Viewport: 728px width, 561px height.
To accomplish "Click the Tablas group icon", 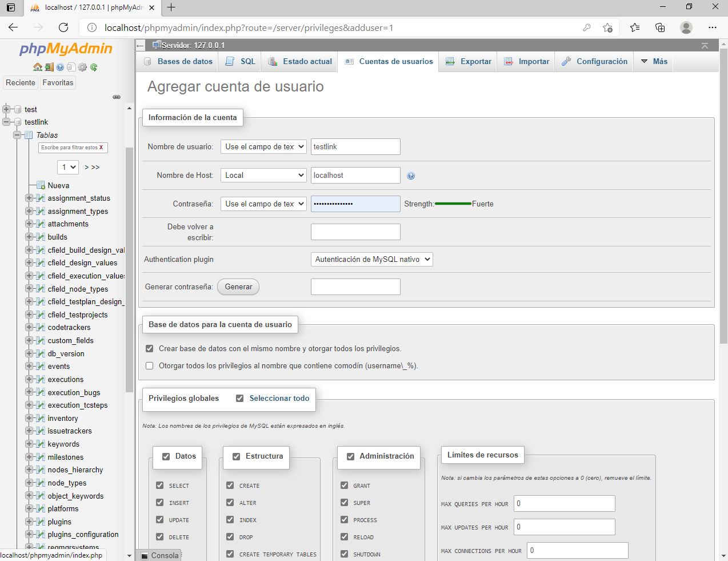I will point(29,135).
